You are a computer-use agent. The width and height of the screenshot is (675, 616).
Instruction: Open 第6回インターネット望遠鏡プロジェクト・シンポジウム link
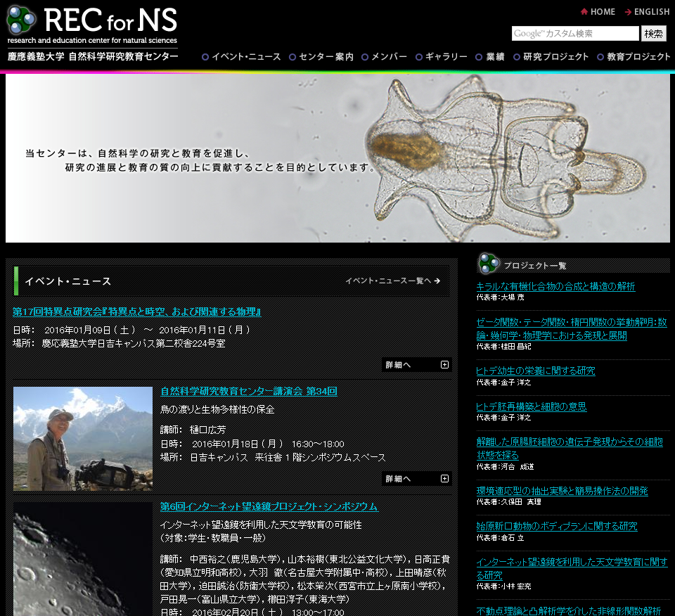[269, 507]
